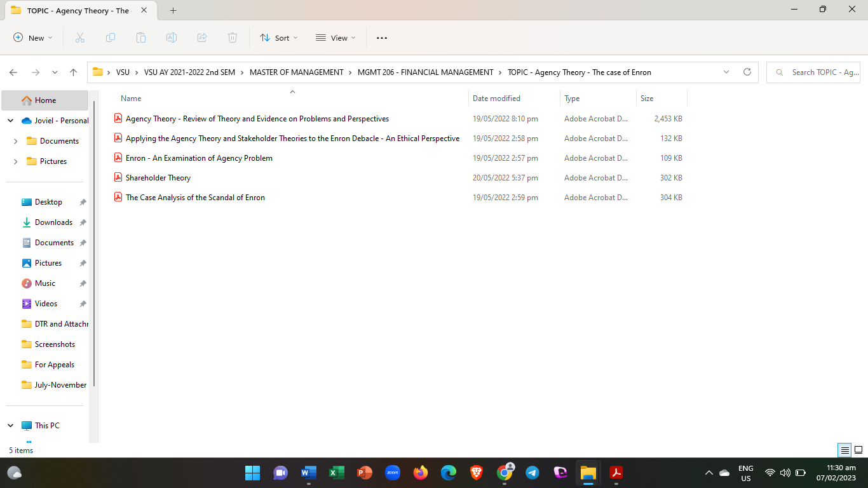The image size is (868, 488).
Task: Open the Sort dropdown menu
Action: click(x=279, y=38)
